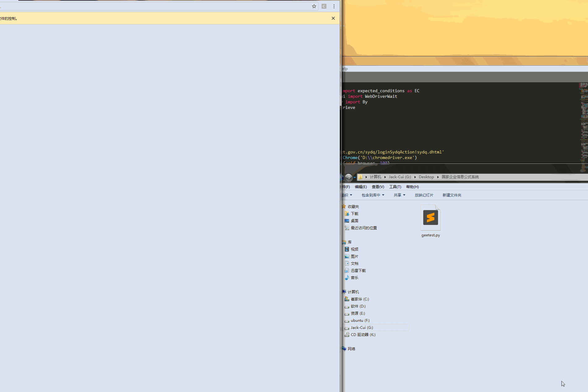
Task: Open the 崔家华 (C:) drive
Action: pyautogui.click(x=360, y=299)
